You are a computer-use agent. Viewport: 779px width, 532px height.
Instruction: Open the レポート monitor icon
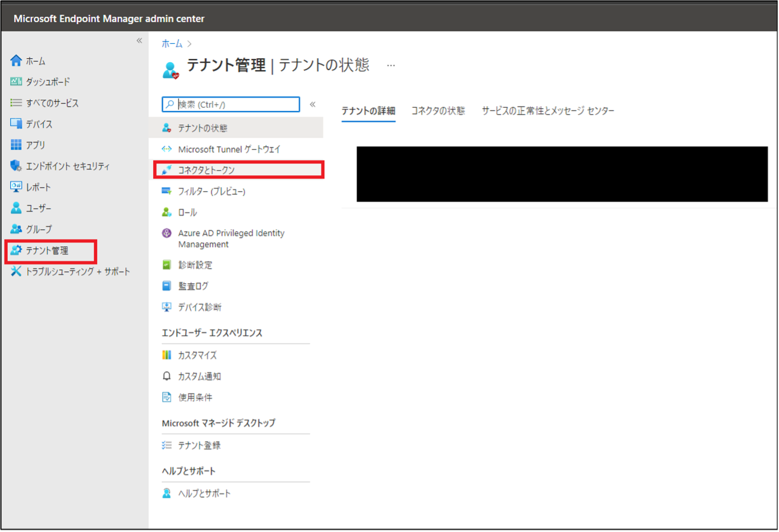pyautogui.click(x=16, y=187)
